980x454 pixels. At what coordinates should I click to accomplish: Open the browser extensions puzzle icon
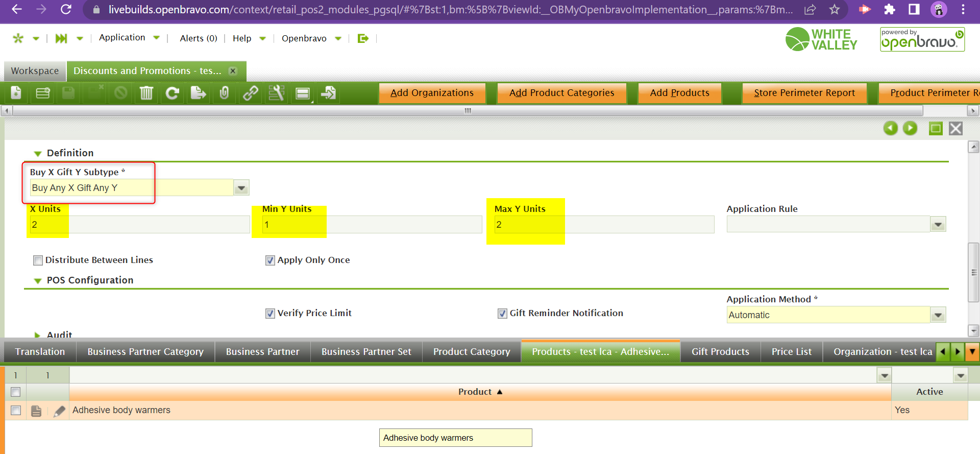tap(890, 10)
